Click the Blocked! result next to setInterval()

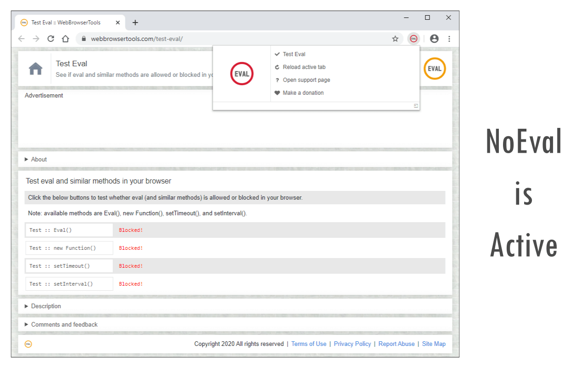(131, 284)
